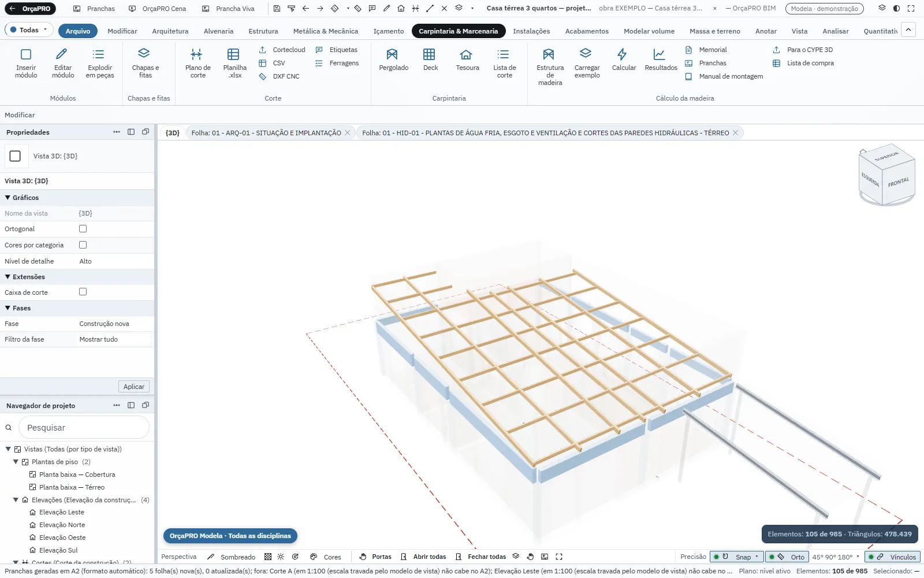Click the Aplicar button
The image size is (924, 578).
(x=134, y=387)
